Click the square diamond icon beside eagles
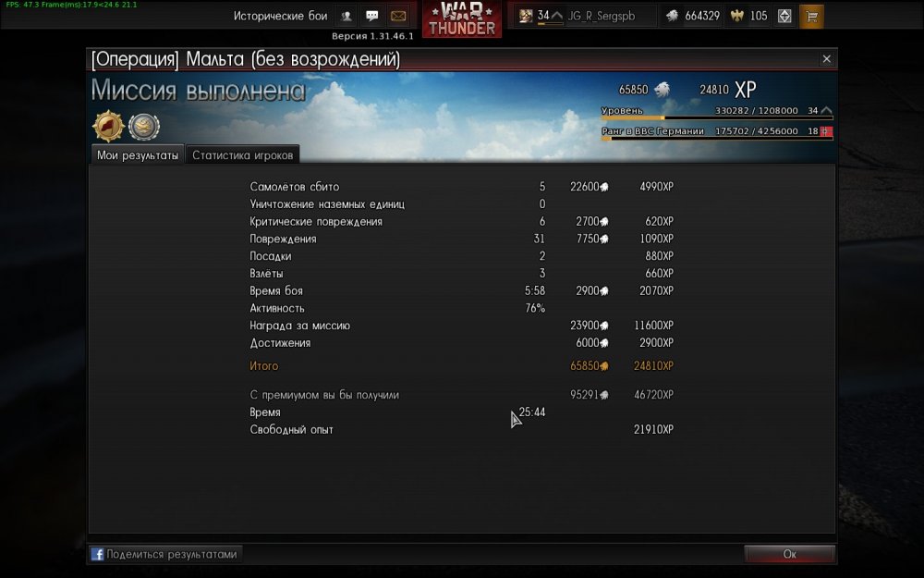Viewport: 924px width, 578px height. click(x=784, y=16)
